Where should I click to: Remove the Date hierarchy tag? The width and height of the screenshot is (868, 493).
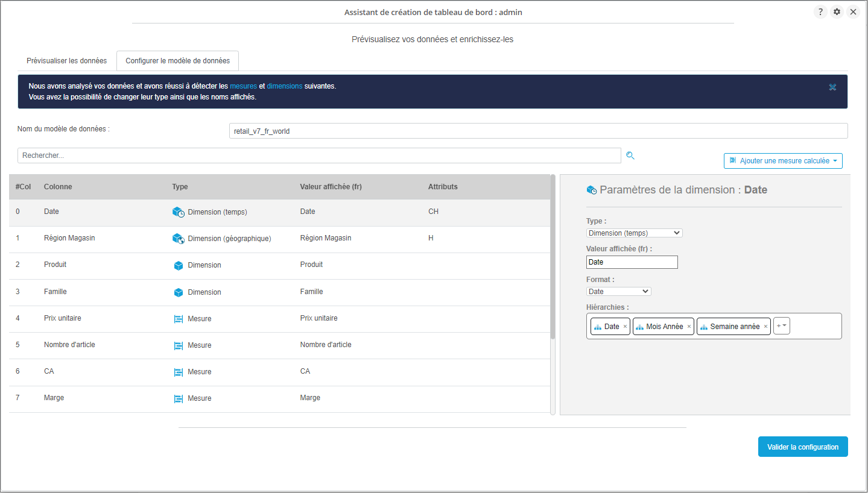coord(625,327)
